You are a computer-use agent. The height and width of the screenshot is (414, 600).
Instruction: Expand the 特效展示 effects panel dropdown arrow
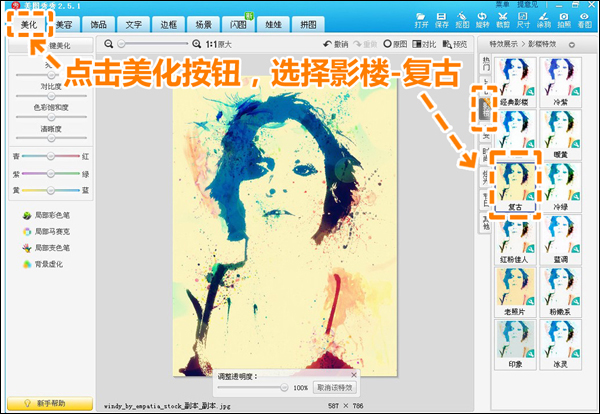click(573, 45)
